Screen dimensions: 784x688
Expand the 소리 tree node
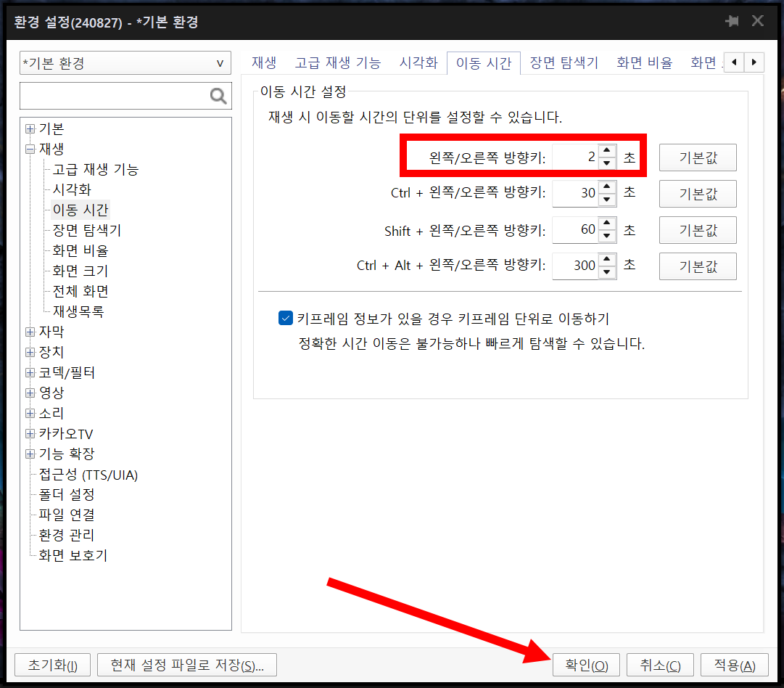tap(30, 413)
